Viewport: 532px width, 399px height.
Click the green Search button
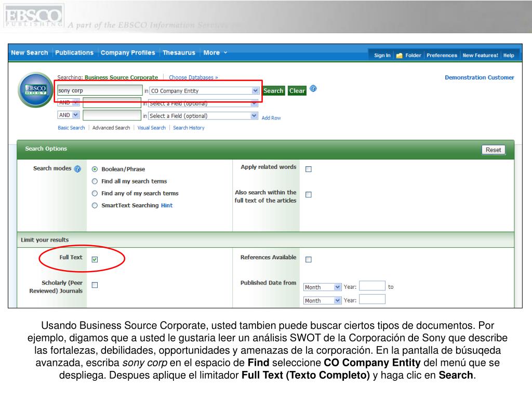tap(273, 90)
